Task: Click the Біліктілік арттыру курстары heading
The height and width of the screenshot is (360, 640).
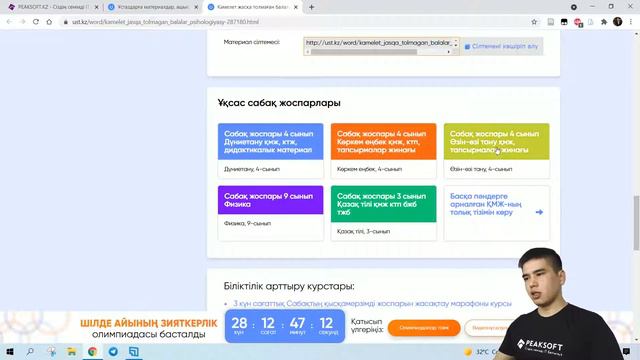Action: point(289,286)
